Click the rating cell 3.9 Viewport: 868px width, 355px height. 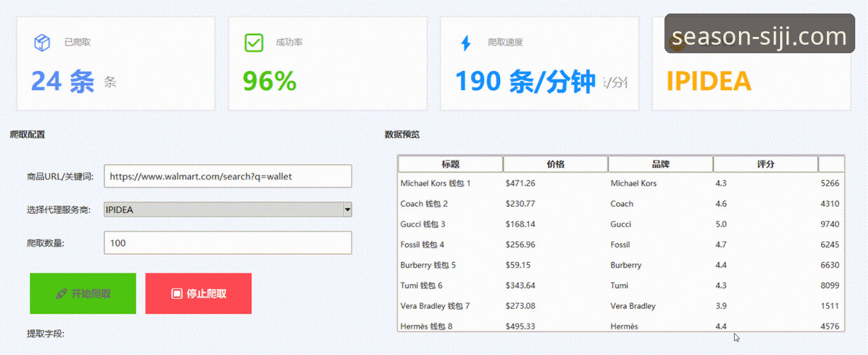(720, 306)
